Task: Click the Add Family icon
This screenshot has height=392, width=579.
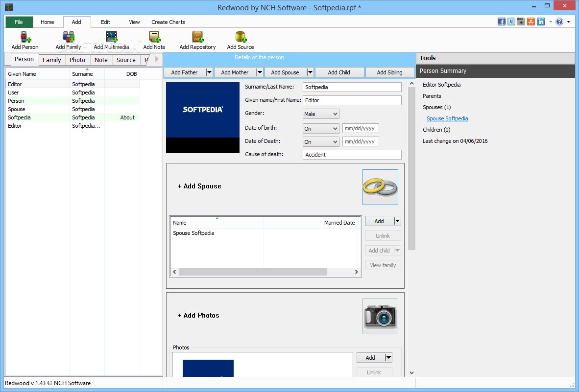Action: click(68, 37)
